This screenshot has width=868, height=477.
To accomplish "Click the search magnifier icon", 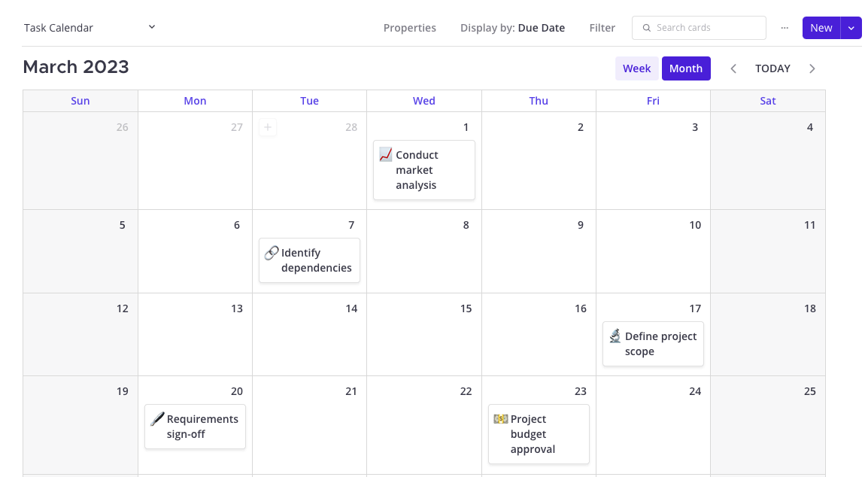I will tap(647, 28).
